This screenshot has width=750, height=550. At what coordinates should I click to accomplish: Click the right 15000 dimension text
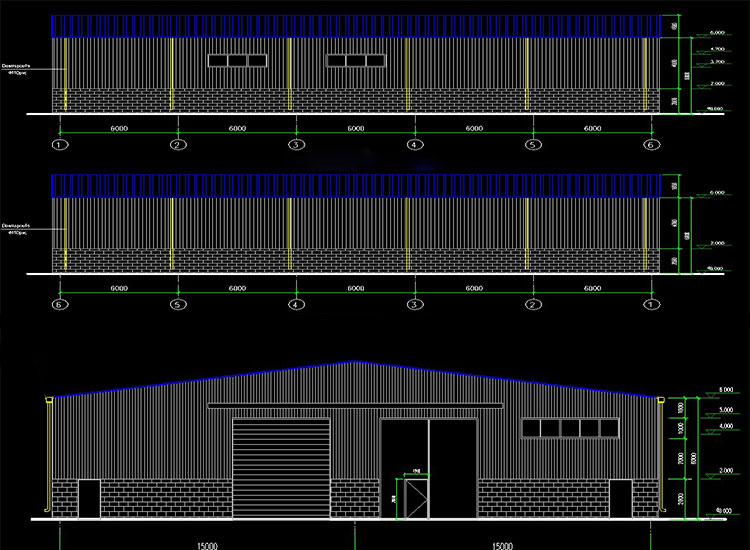click(x=502, y=545)
